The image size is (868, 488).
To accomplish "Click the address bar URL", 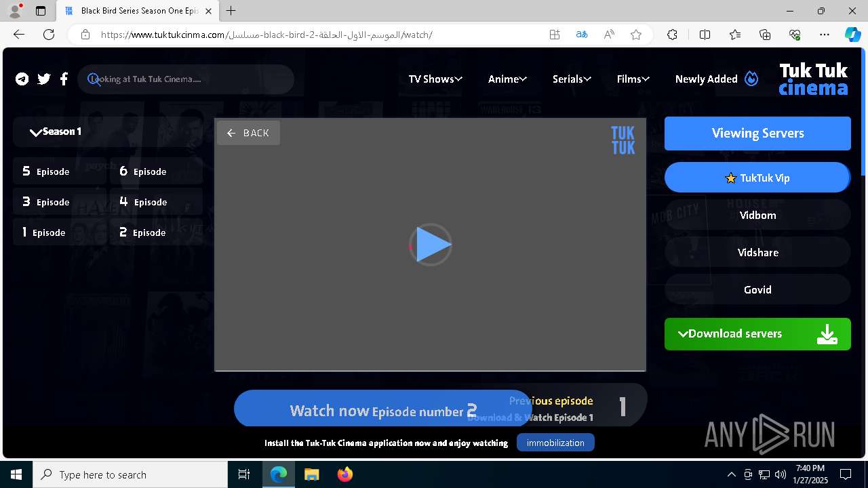I will coord(267,35).
